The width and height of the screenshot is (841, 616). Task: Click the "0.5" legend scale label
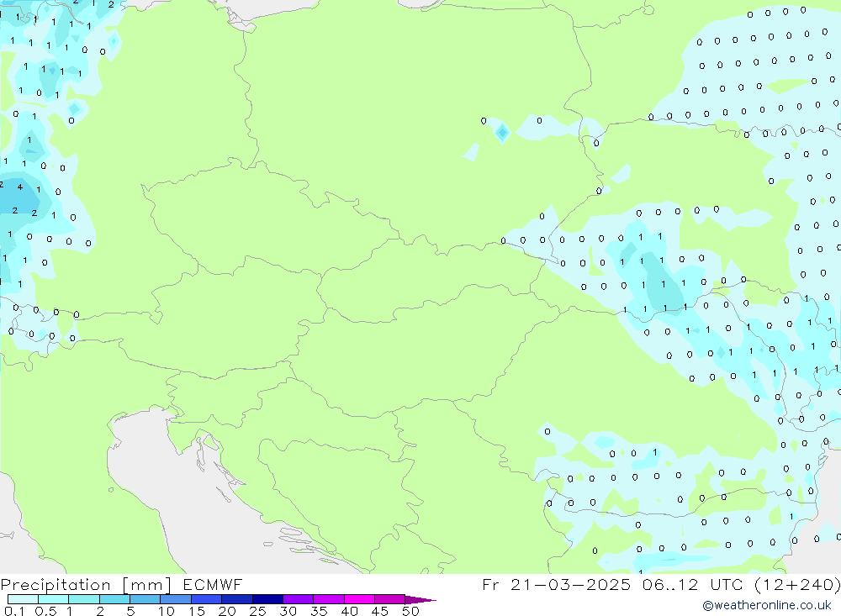(x=45, y=611)
